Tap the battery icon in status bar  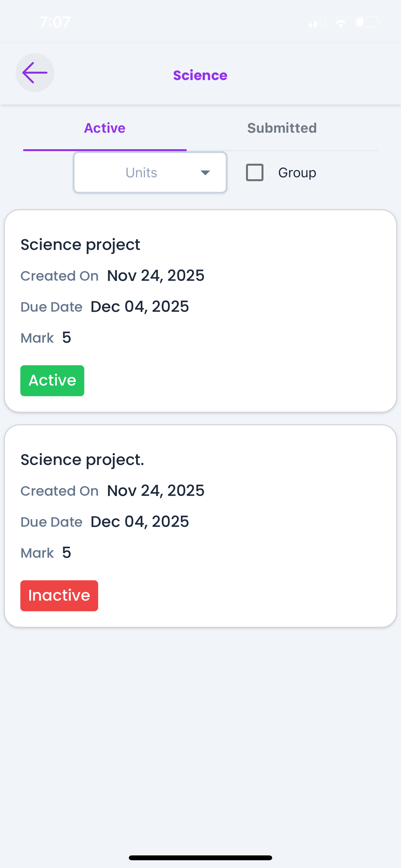point(367,22)
